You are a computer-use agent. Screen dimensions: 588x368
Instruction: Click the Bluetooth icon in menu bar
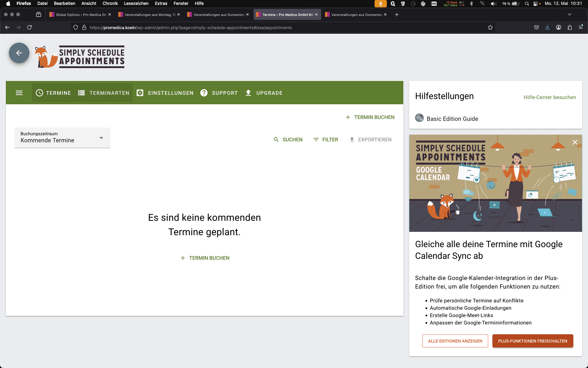(472, 4)
